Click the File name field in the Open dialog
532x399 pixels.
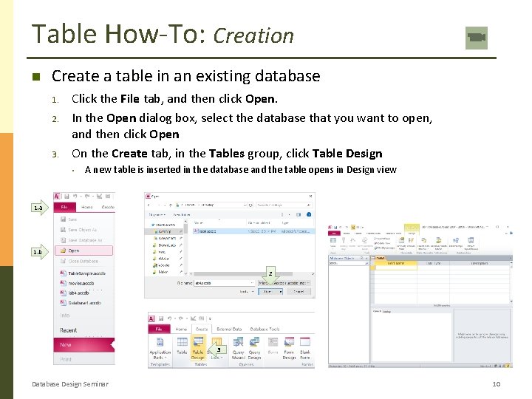tap(225, 282)
